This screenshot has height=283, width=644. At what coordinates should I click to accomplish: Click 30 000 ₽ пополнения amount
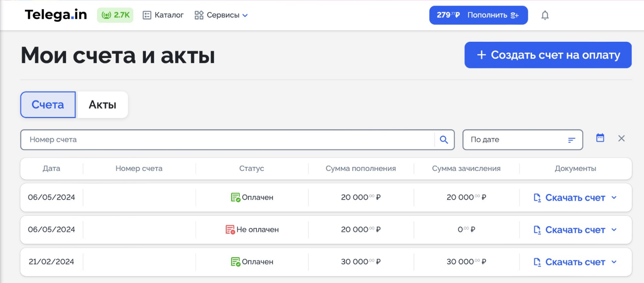pyautogui.click(x=361, y=262)
